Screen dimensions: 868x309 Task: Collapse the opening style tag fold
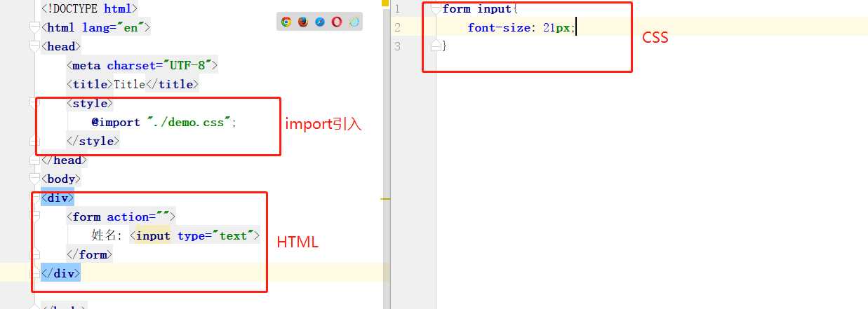pos(35,104)
